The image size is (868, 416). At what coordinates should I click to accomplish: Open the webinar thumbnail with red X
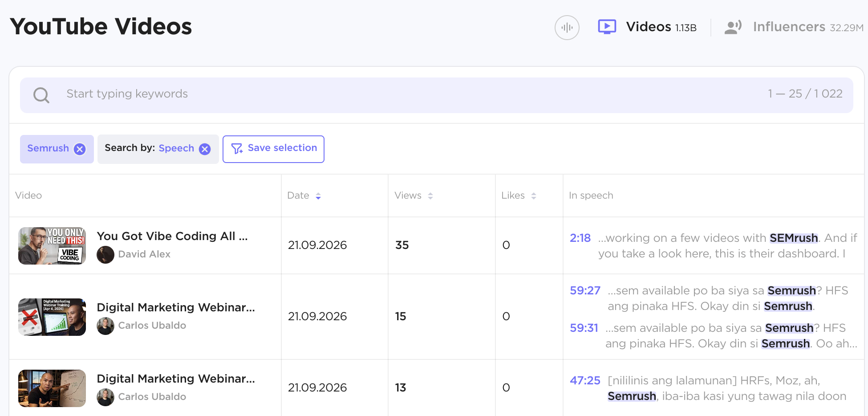tap(52, 317)
